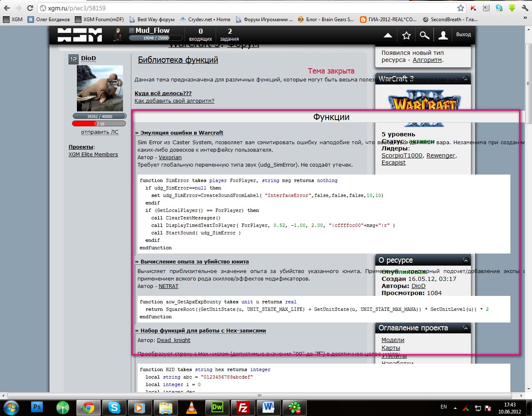This screenshot has height=416, width=532.
Task: Click the 'Выход' logout link
Action: pos(463,34)
